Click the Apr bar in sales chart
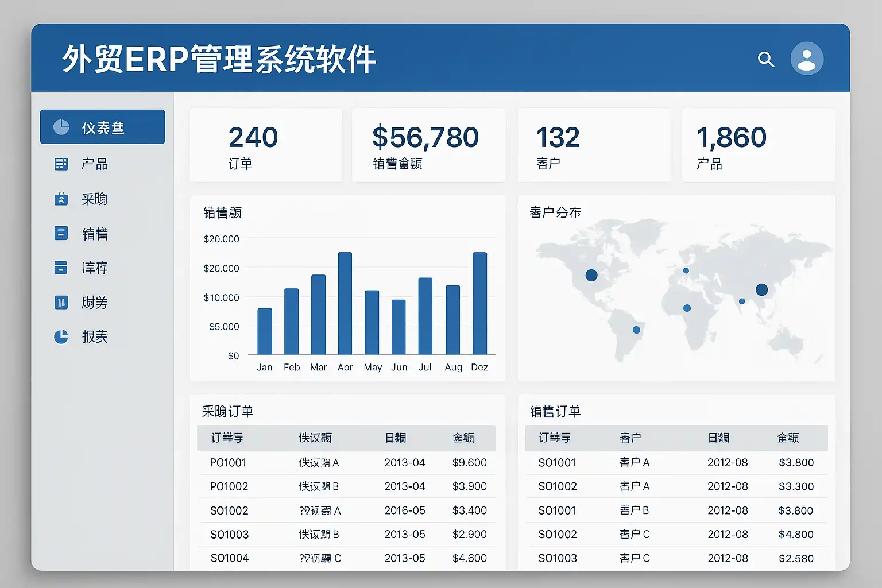The width and height of the screenshot is (882, 588). pyautogui.click(x=345, y=303)
